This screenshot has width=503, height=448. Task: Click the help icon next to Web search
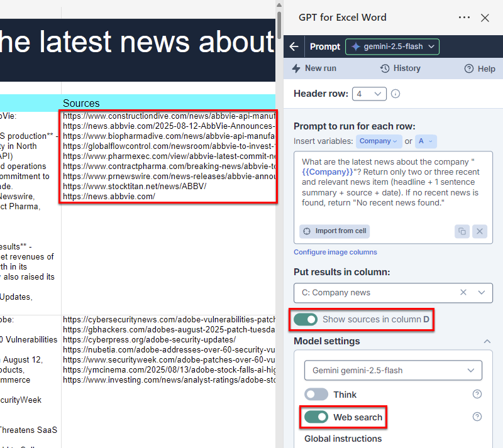477,417
